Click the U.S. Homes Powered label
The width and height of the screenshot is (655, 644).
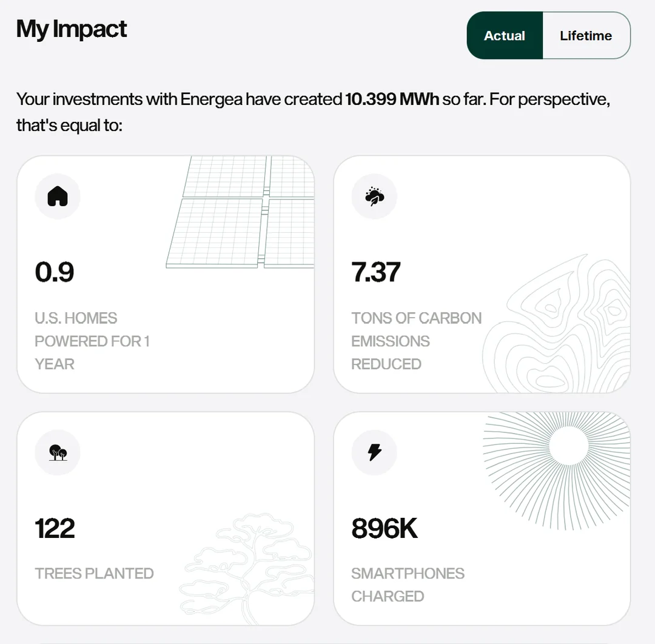click(92, 341)
